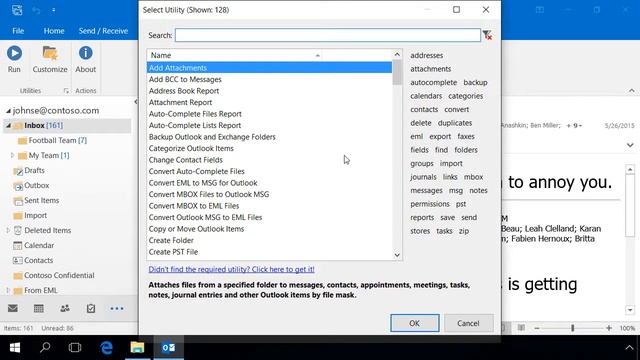Expand From EML folder arrow
The image size is (640, 360).
8,290
